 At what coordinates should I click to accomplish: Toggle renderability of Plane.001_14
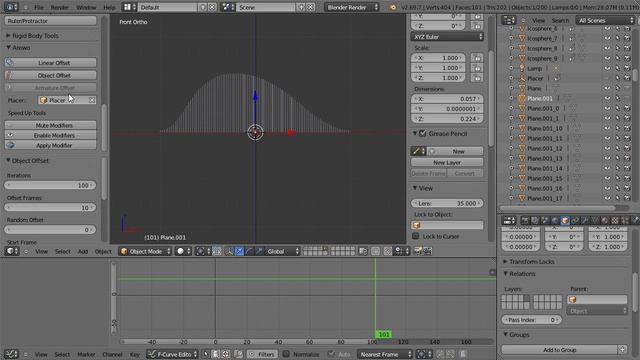(627, 169)
